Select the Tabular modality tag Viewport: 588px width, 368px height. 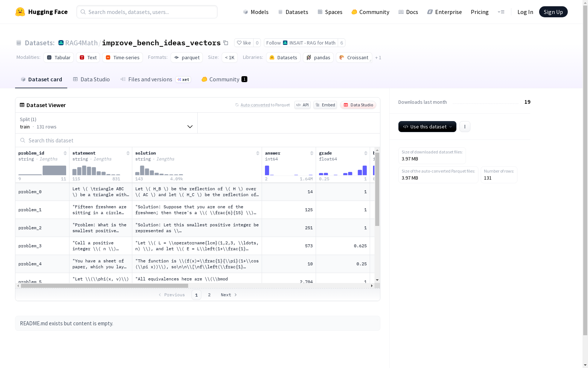tap(59, 57)
